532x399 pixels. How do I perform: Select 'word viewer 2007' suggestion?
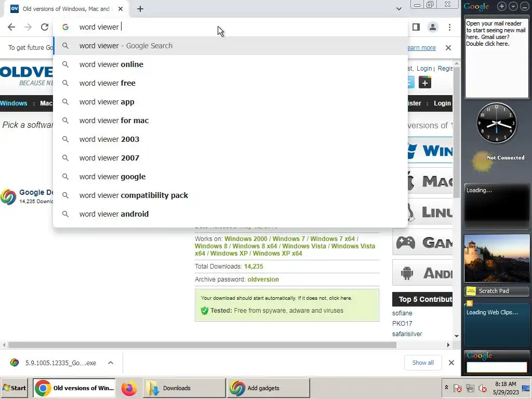230,158
